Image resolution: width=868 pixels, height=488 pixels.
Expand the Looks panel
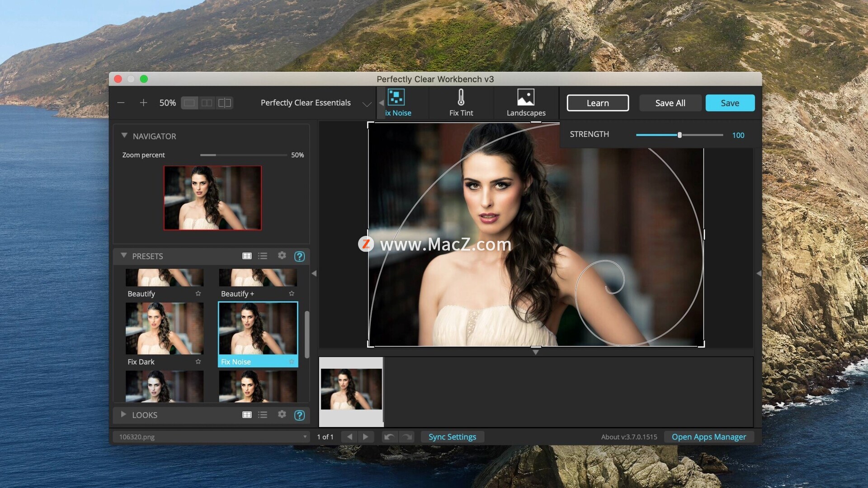tap(123, 414)
